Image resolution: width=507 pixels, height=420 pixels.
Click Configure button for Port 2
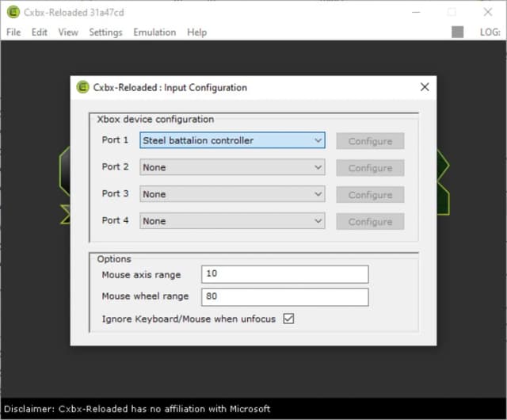click(370, 168)
